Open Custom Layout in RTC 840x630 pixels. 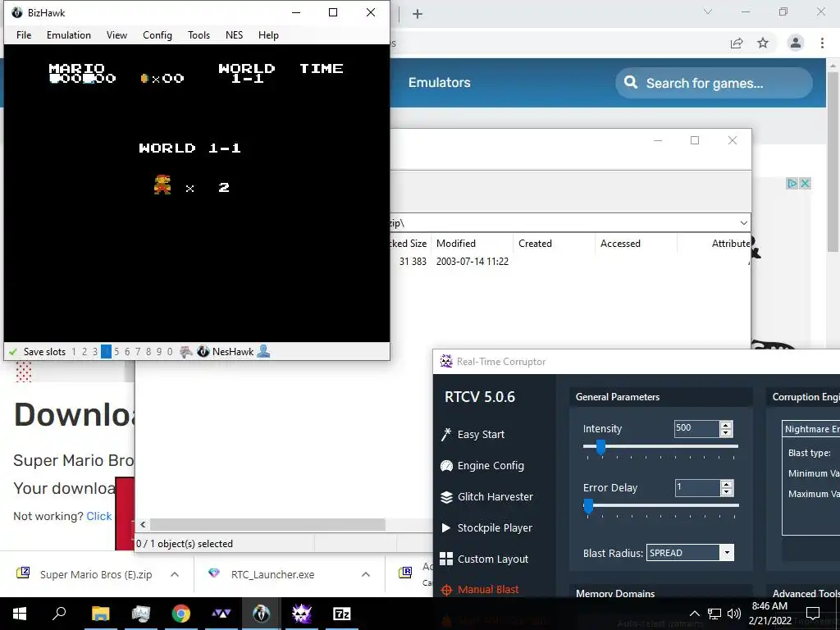(492, 559)
